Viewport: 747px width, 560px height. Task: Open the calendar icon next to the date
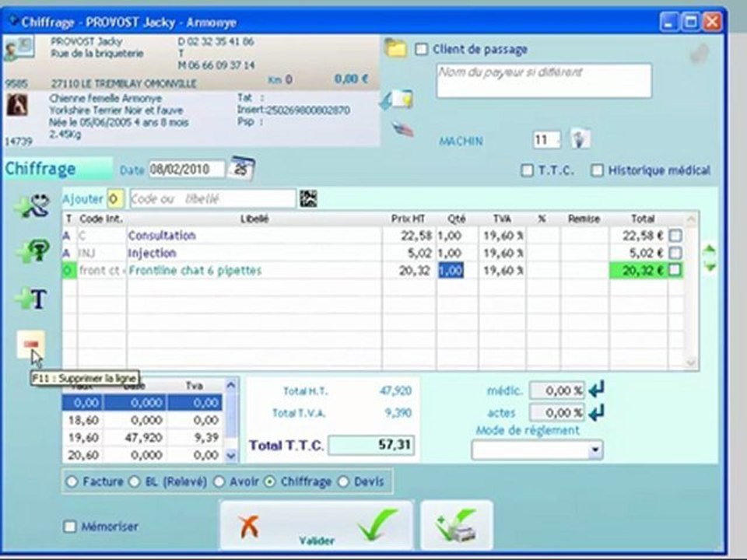pos(241,168)
